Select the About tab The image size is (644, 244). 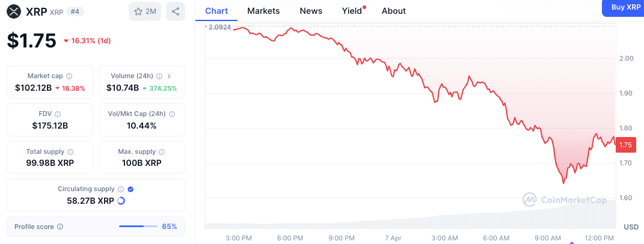394,11
